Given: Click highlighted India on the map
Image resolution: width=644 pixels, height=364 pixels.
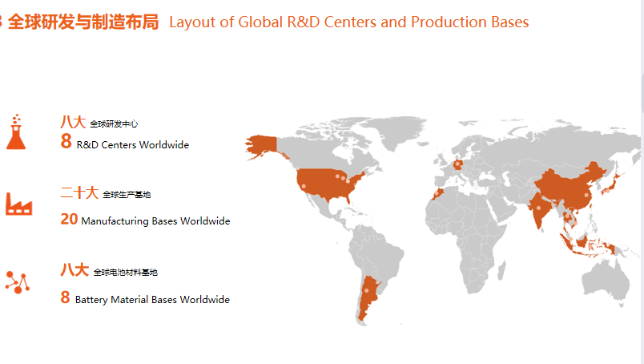Looking at the screenshot, I should click(x=541, y=212).
